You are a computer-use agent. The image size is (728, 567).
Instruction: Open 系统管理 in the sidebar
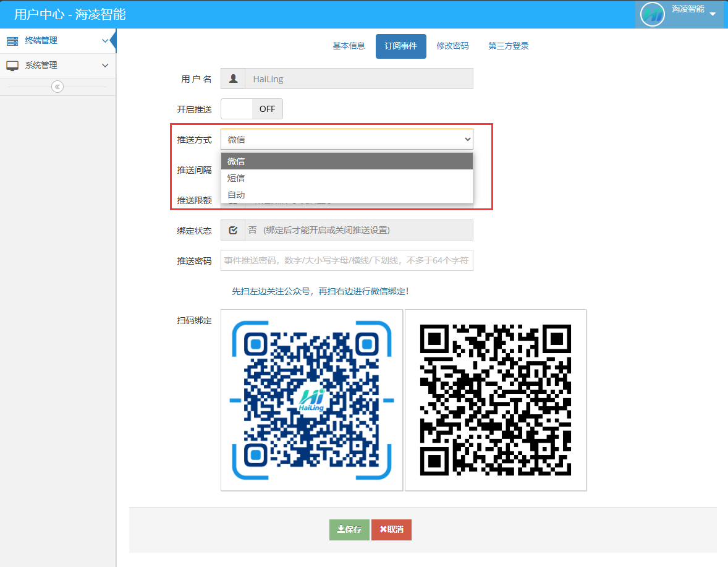[58, 66]
